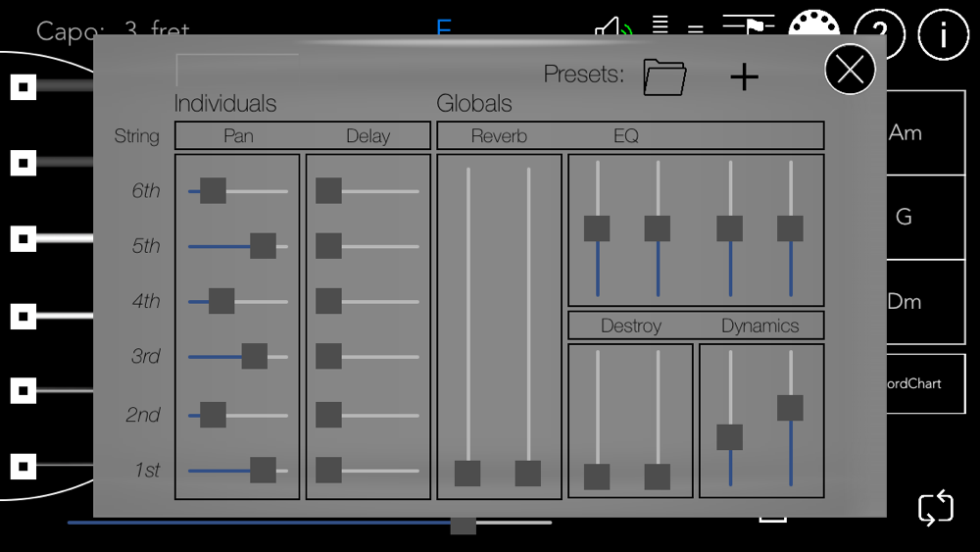Select the Am chord button
980x552 pixels.
pyautogui.click(x=925, y=133)
